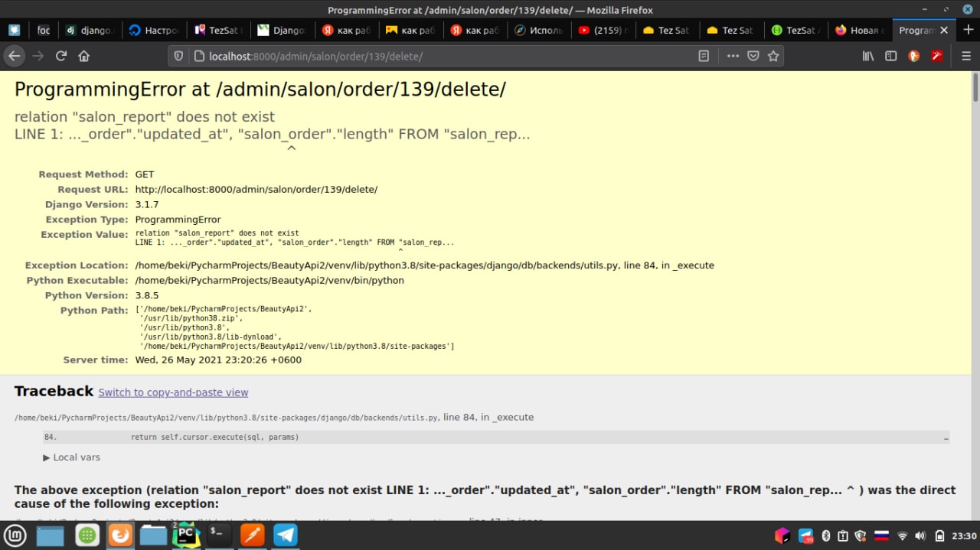980x550 pixels.
Task: Click the forward navigation arrow
Action: click(38, 56)
